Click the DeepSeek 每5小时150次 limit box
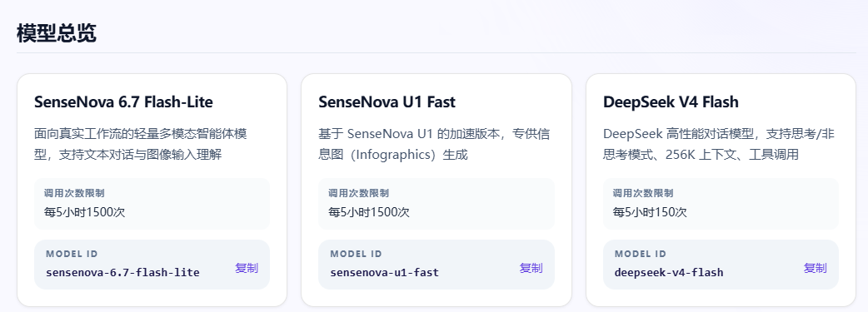The height and width of the screenshot is (312, 868). pos(721,204)
